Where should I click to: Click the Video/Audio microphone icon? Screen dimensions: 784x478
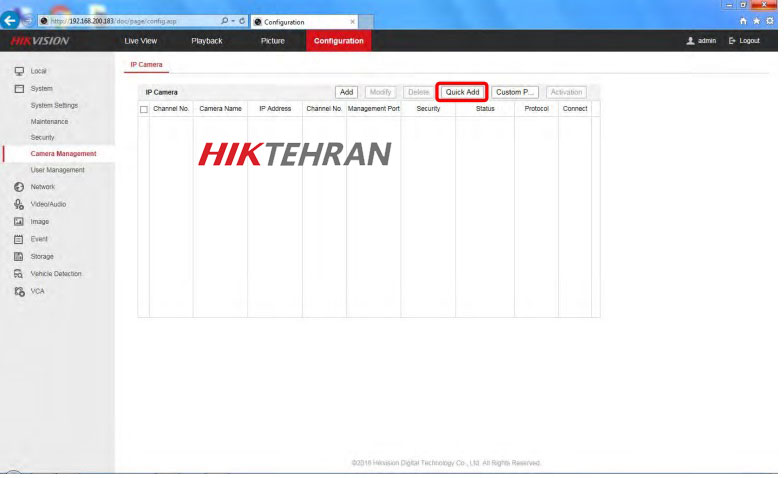click(19, 204)
